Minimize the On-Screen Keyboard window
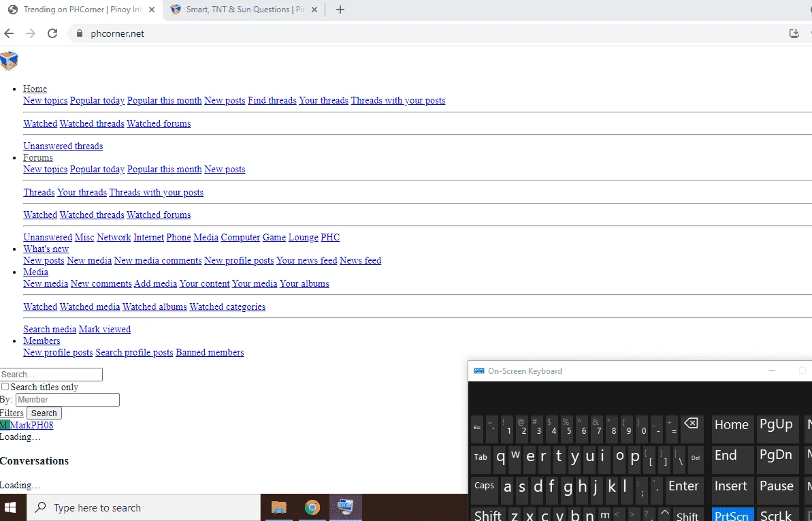Screen dimensions: 812x521 click(772, 370)
